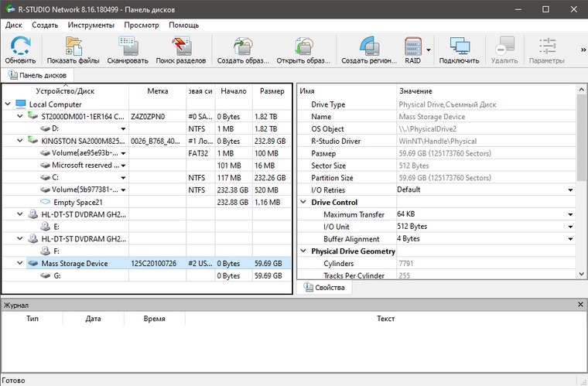
Task: Collapse the KINGSTON SA2000M8 drive node
Action: tap(20, 141)
